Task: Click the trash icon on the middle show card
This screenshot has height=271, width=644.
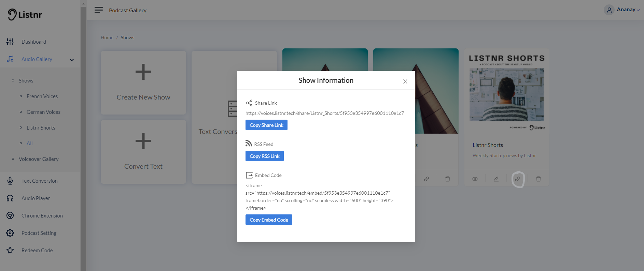Action: click(x=448, y=179)
